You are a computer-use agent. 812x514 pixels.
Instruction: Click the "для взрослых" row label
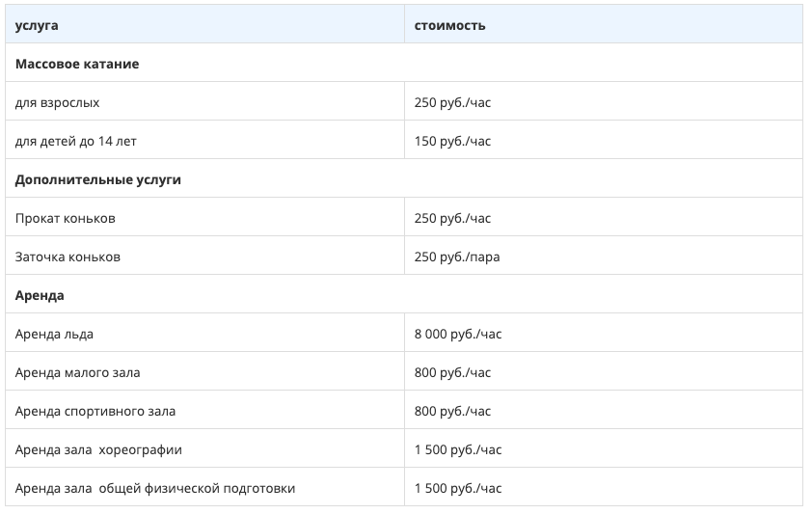(57, 102)
